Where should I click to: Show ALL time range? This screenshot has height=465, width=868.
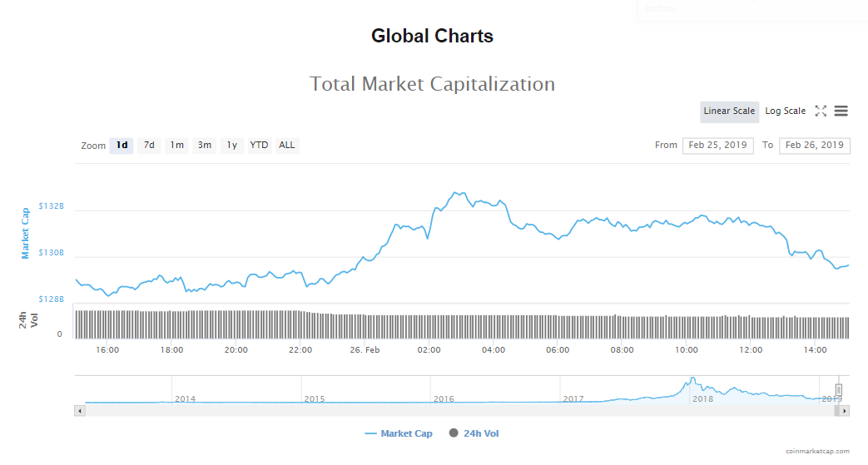[287, 146]
